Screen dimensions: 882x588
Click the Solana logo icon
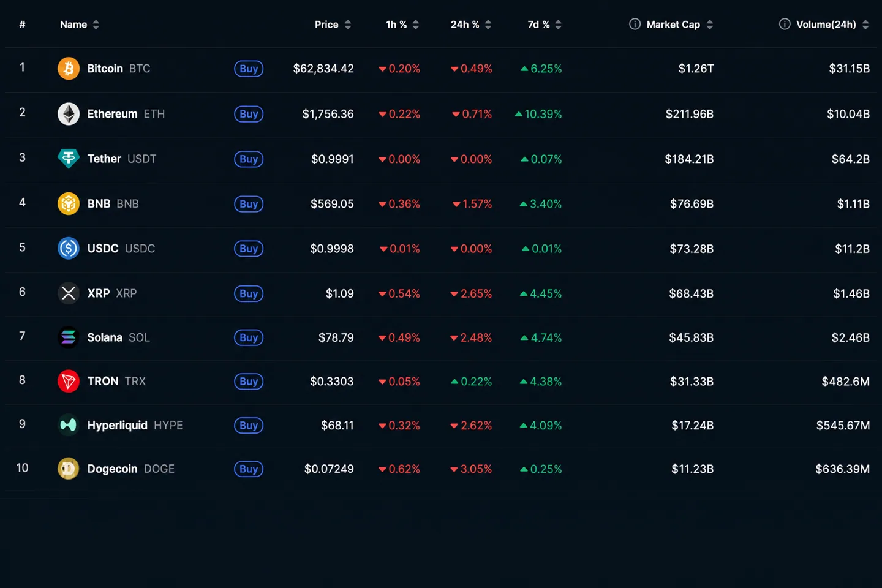point(69,337)
